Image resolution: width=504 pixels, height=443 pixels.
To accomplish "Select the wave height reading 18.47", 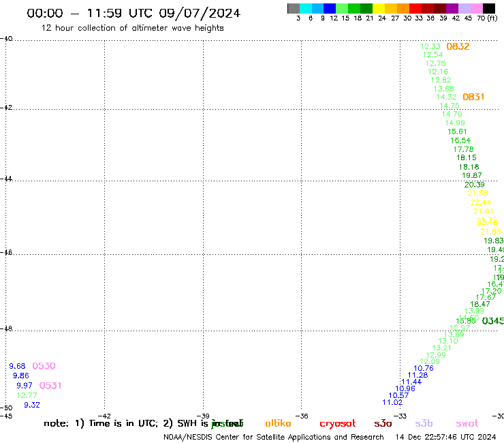I will (480, 304).
